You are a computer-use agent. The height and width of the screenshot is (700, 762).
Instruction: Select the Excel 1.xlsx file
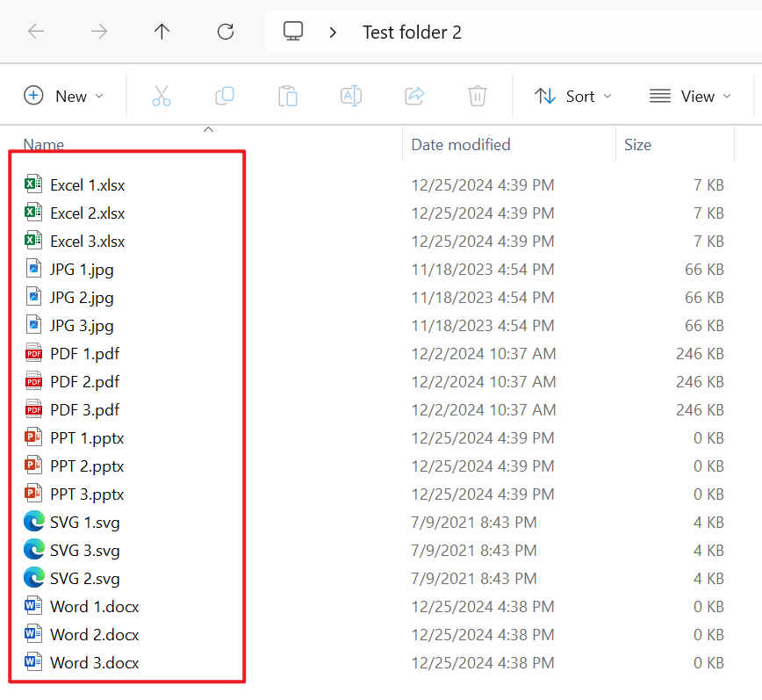[87, 185]
